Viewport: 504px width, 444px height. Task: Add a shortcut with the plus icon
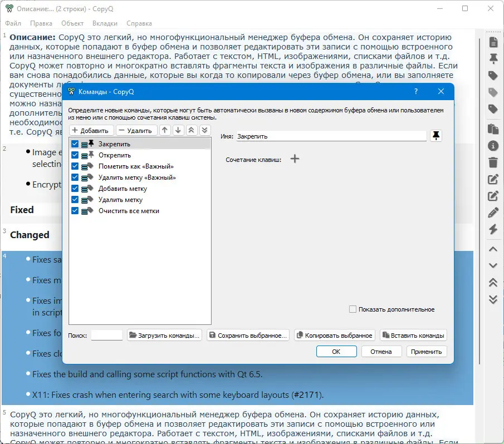pyautogui.click(x=295, y=159)
